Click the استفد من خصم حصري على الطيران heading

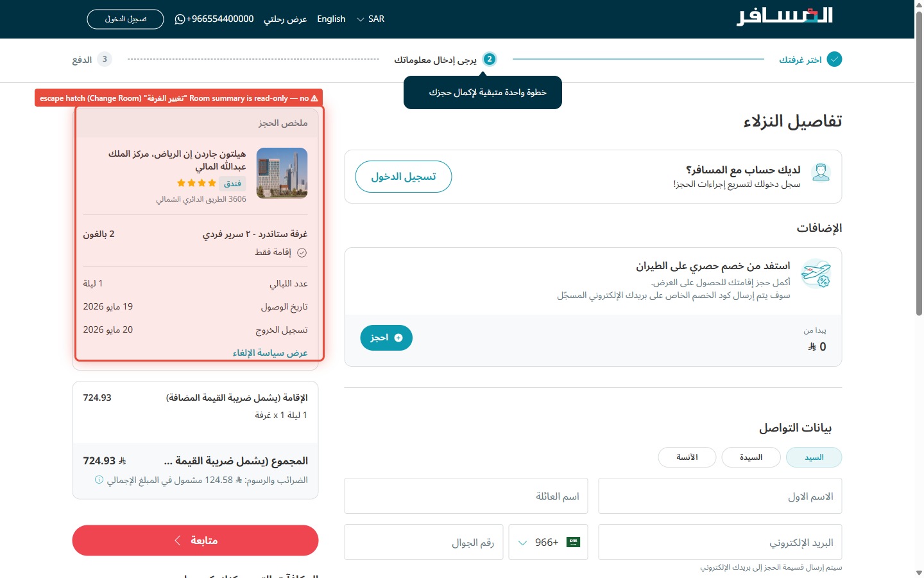[713, 266]
